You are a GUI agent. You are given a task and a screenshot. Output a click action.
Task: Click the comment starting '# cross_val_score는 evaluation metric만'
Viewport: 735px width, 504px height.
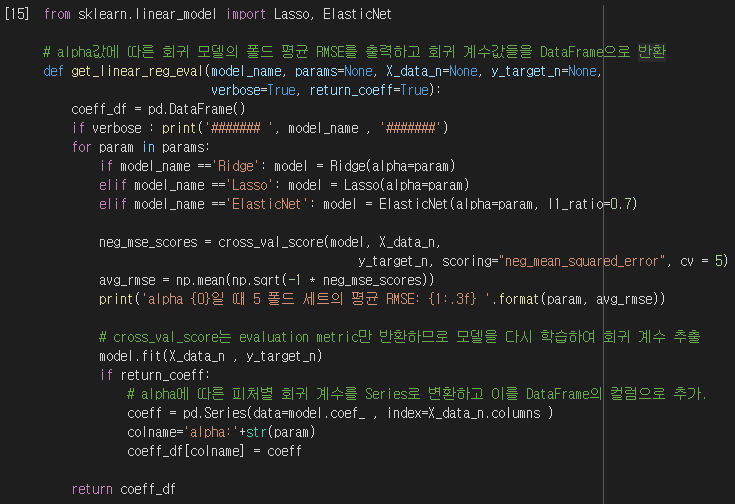pos(399,337)
